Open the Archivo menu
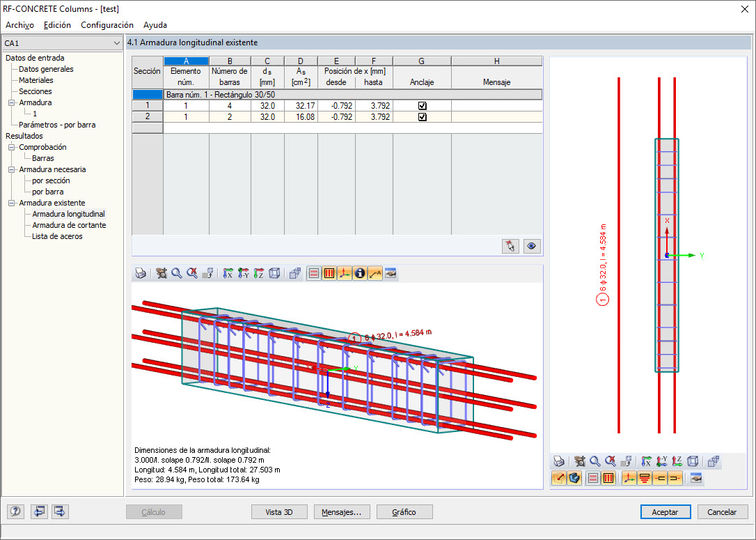The height and width of the screenshot is (540, 756). tap(19, 25)
